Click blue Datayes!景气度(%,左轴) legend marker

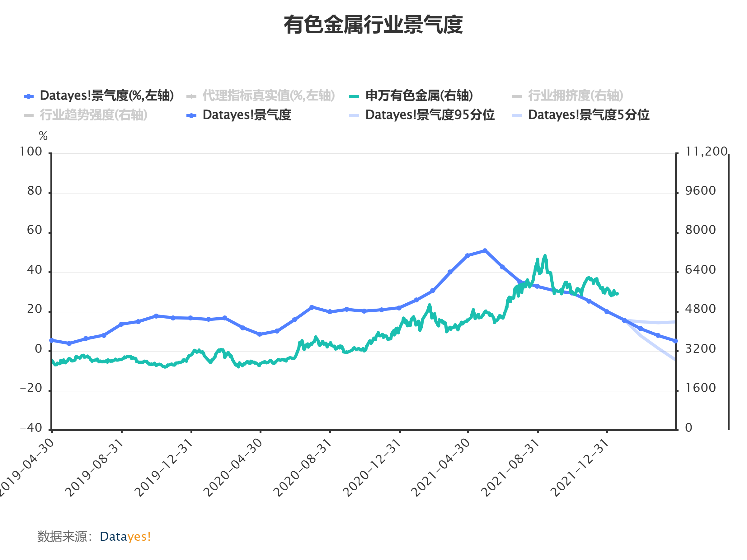(x=28, y=96)
